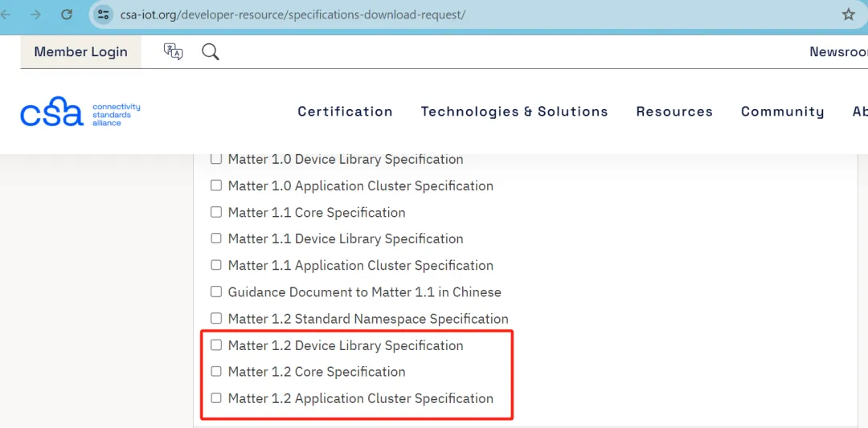
Task: Tick Matter 1.0 Application Cluster Specification
Action: tap(216, 186)
